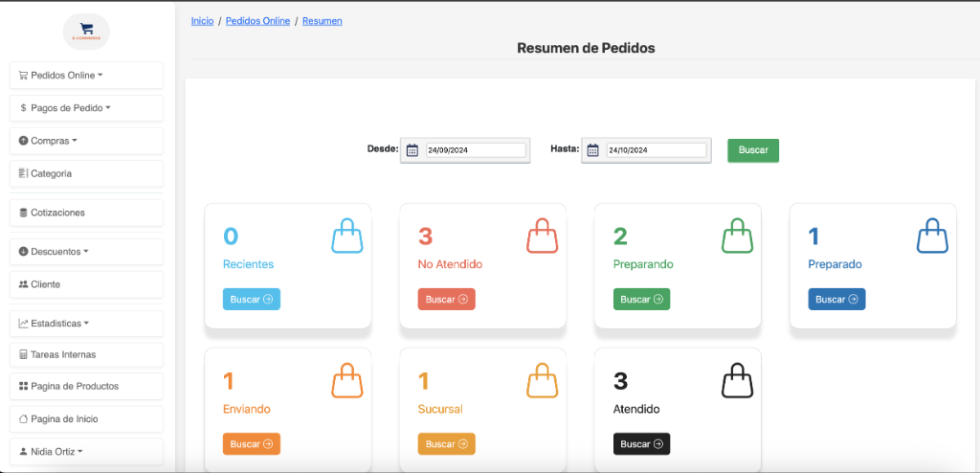Click the yellow Sucursal bag icon
The height and width of the screenshot is (473, 980).
point(542,380)
